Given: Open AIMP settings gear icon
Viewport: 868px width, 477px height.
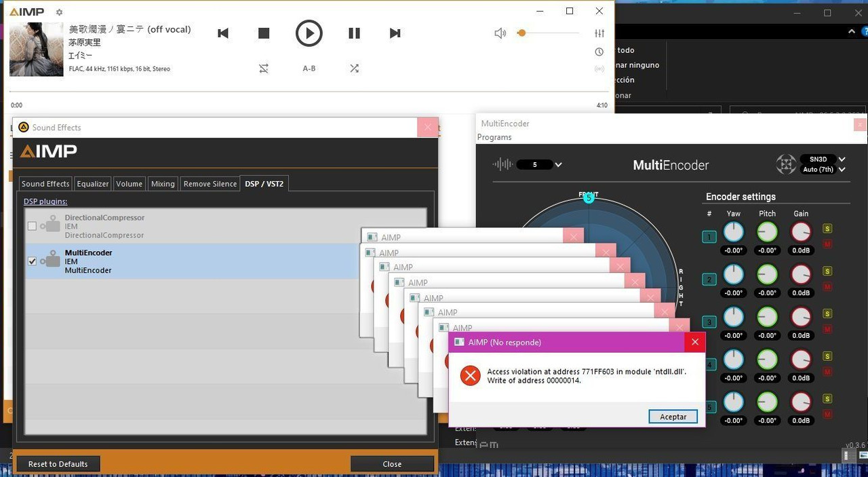Looking at the screenshot, I should click(59, 12).
